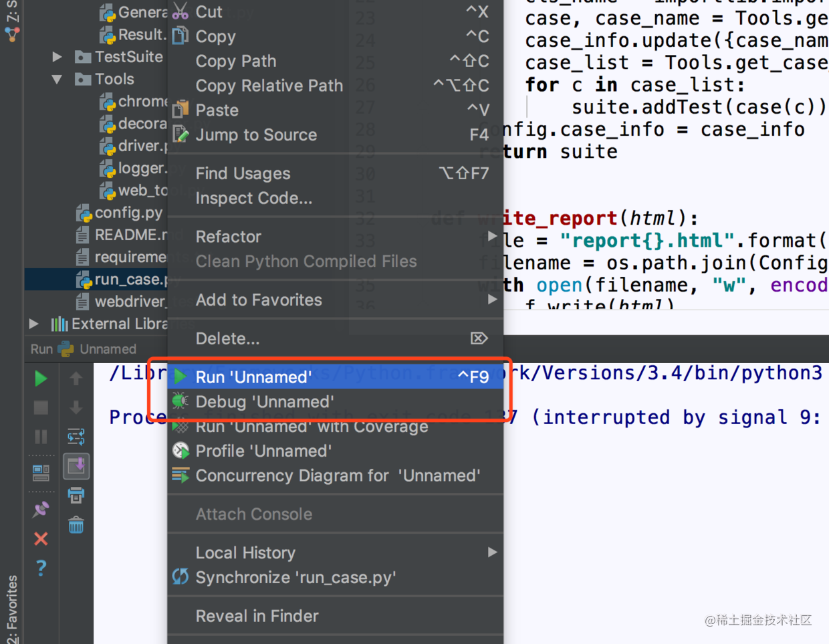The width and height of the screenshot is (829, 644).
Task: Click the Print icon in Run panel
Action: (x=76, y=496)
